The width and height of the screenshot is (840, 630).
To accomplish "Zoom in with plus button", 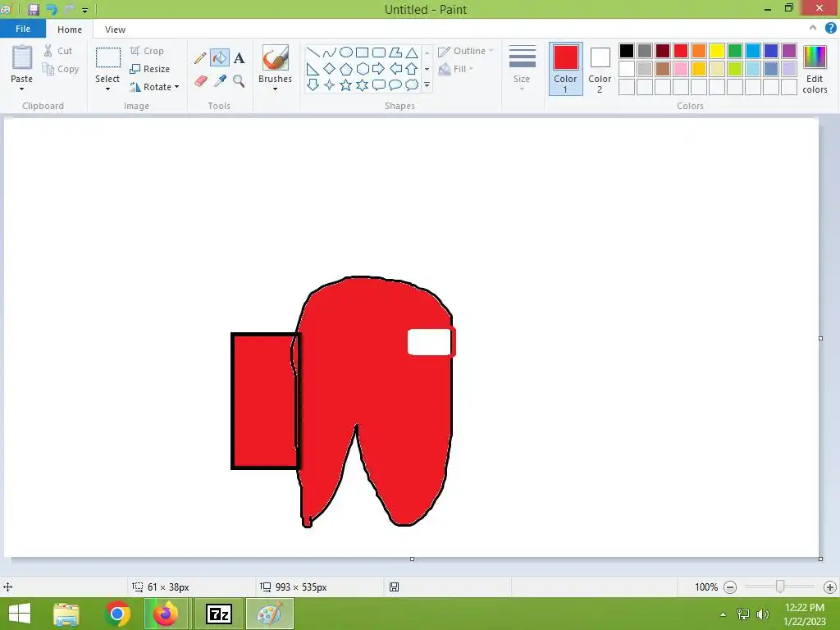I will (830, 587).
